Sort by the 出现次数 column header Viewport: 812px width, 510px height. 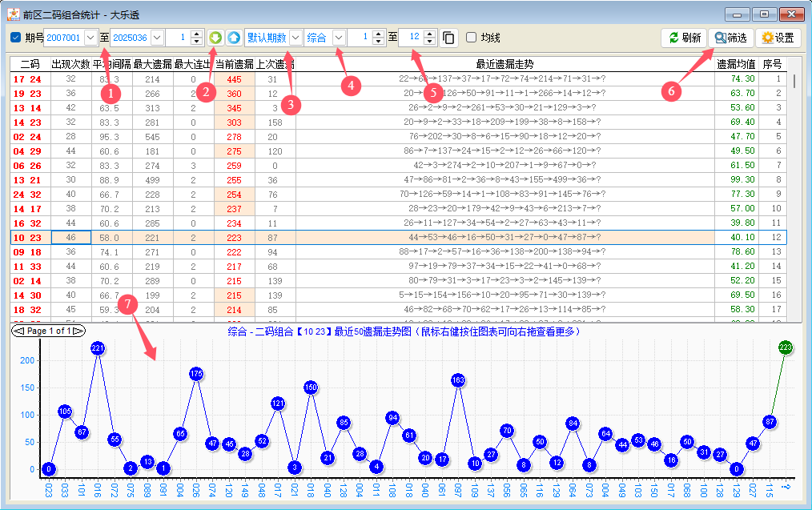[71, 64]
